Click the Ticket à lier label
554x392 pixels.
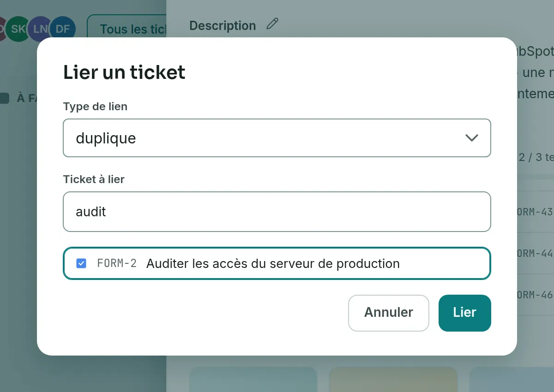point(94,179)
